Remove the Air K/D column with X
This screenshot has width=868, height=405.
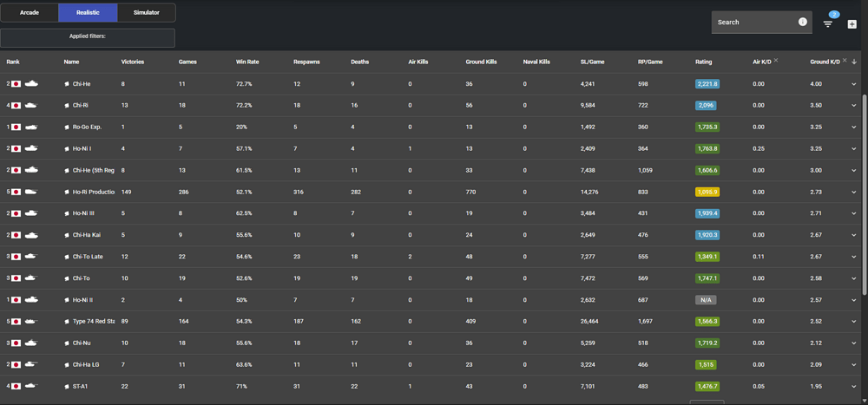click(775, 61)
